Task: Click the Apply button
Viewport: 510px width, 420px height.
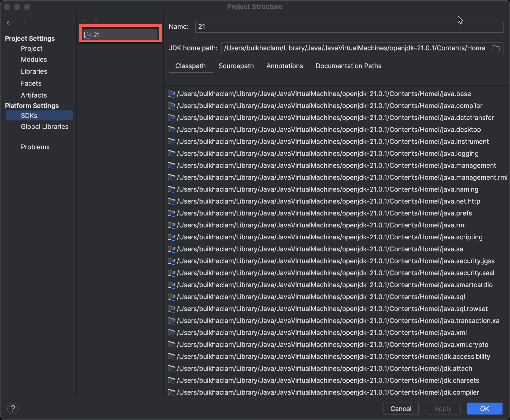Action: (443, 409)
